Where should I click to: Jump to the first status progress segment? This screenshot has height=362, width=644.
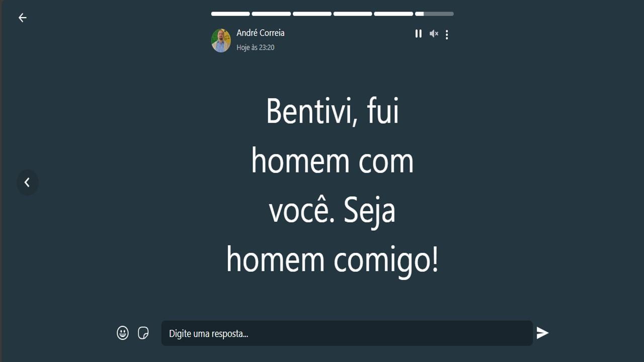pos(230,14)
